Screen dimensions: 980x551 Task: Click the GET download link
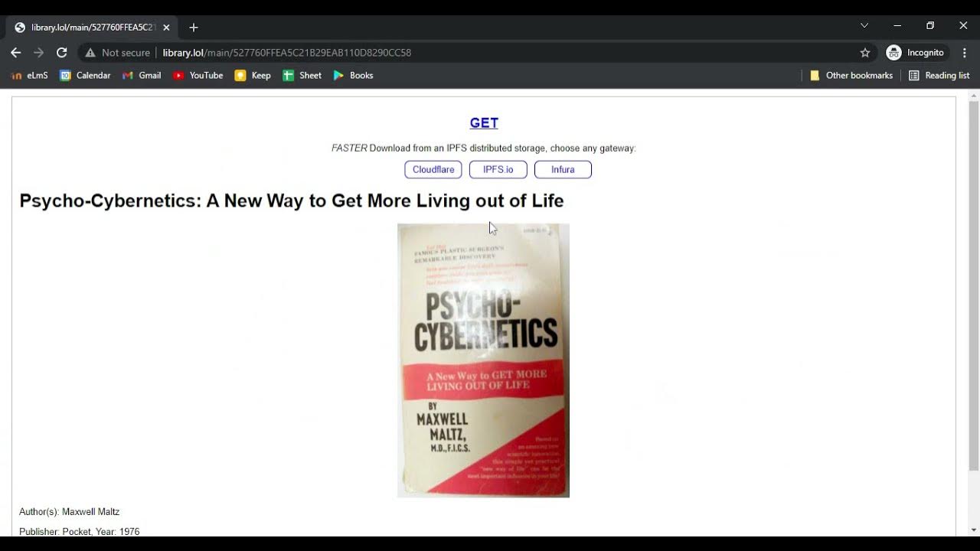[484, 123]
